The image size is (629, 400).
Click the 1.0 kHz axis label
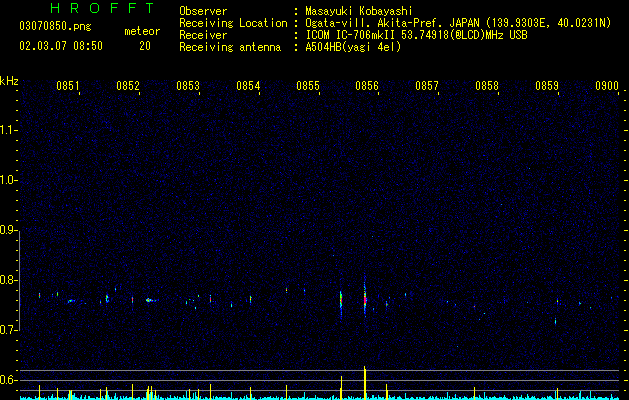[8, 180]
